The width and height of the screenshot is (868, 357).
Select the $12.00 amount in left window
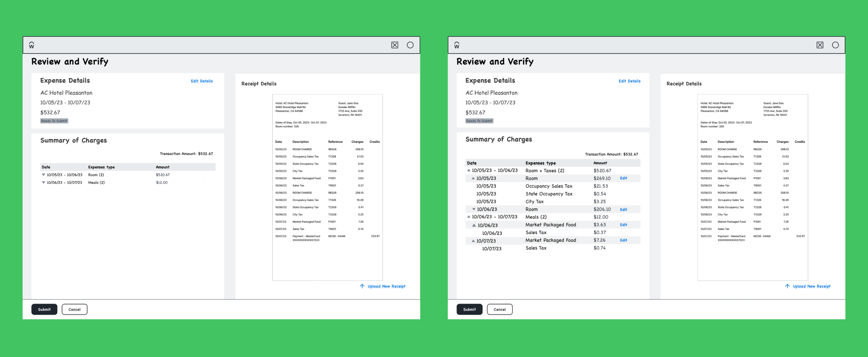162,183
